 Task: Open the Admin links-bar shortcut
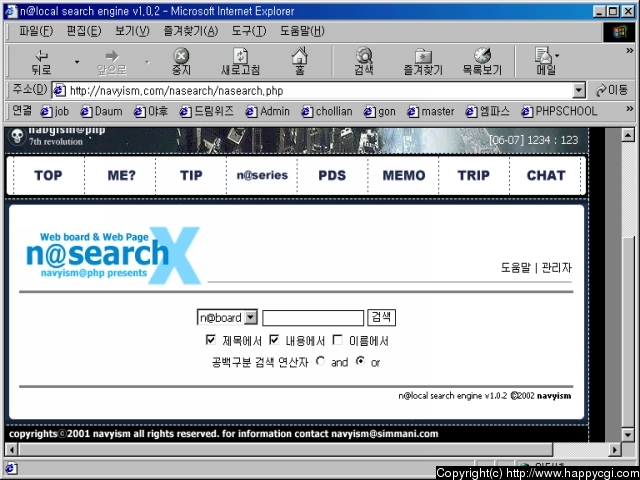tap(267, 111)
